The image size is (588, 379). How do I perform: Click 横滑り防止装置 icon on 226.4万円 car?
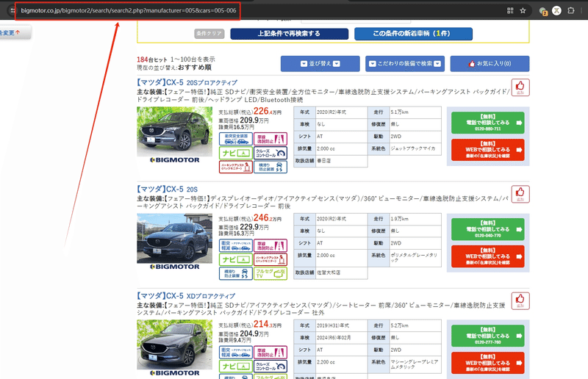270,167
